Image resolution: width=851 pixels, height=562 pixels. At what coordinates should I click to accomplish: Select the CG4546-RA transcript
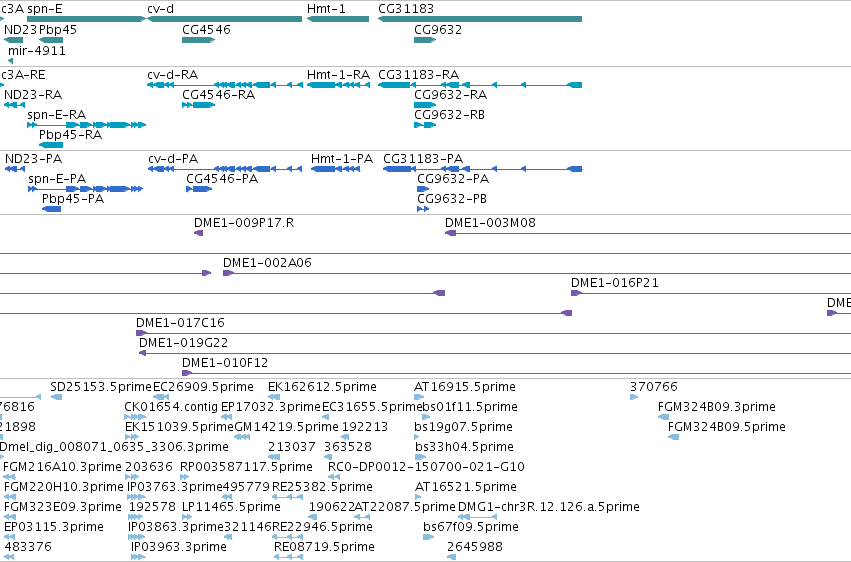coord(199,105)
